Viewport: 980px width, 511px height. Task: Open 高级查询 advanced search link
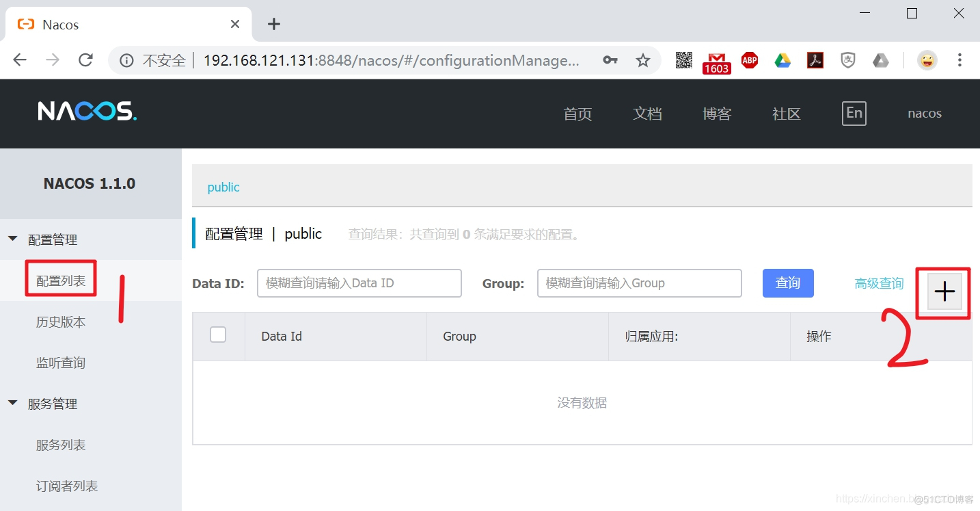click(x=879, y=283)
